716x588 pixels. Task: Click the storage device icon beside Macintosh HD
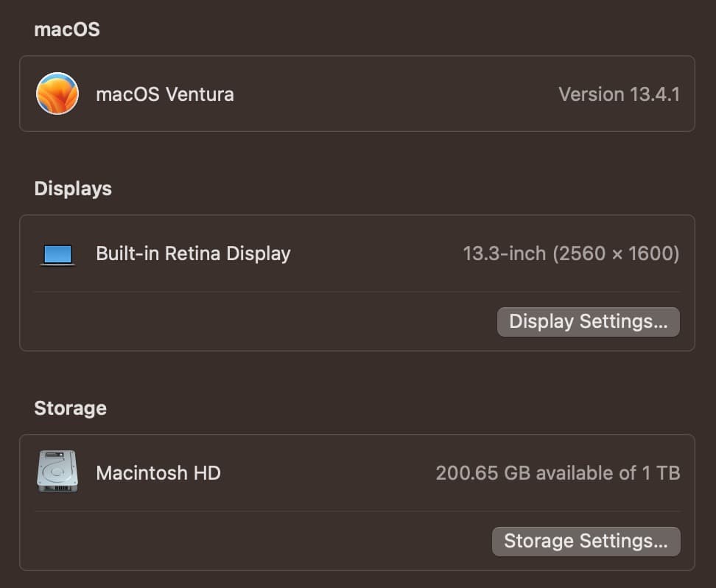pyautogui.click(x=57, y=471)
